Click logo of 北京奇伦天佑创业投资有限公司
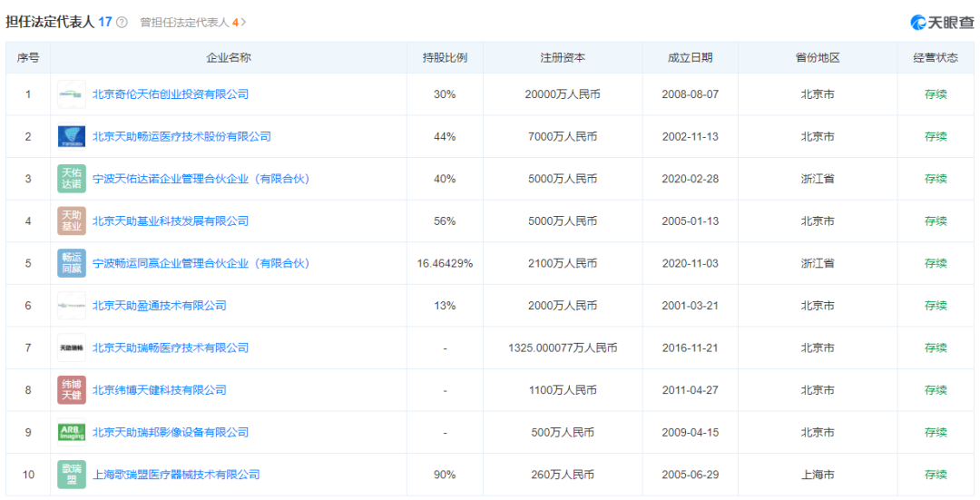980x500 pixels. 72,94
